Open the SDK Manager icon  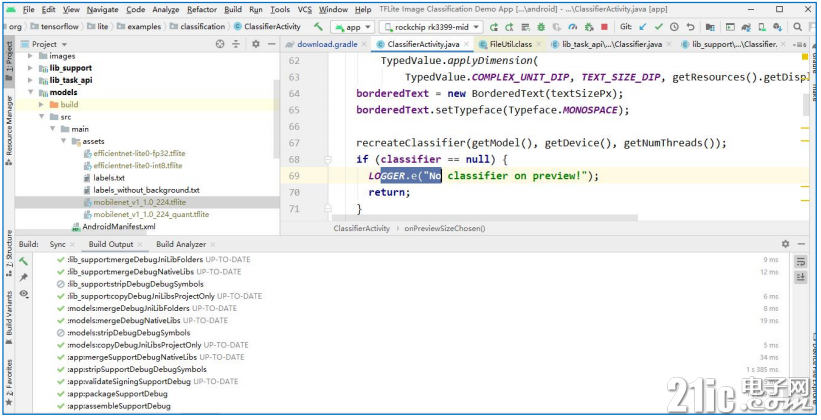click(x=778, y=27)
